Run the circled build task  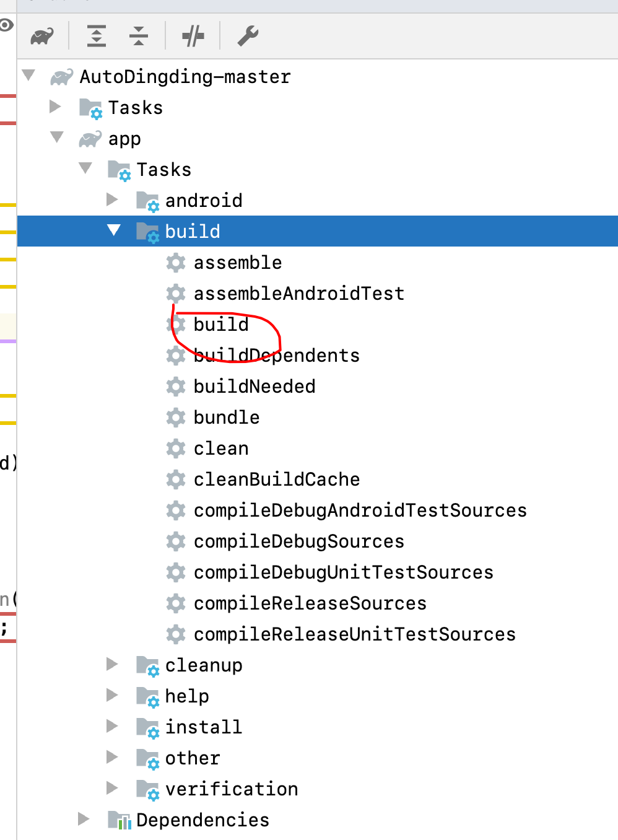220,323
